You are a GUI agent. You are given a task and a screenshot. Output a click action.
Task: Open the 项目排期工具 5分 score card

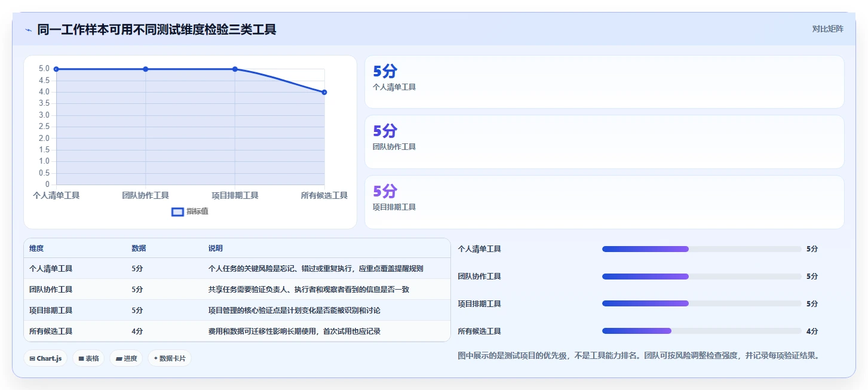[x=604, y=202]
